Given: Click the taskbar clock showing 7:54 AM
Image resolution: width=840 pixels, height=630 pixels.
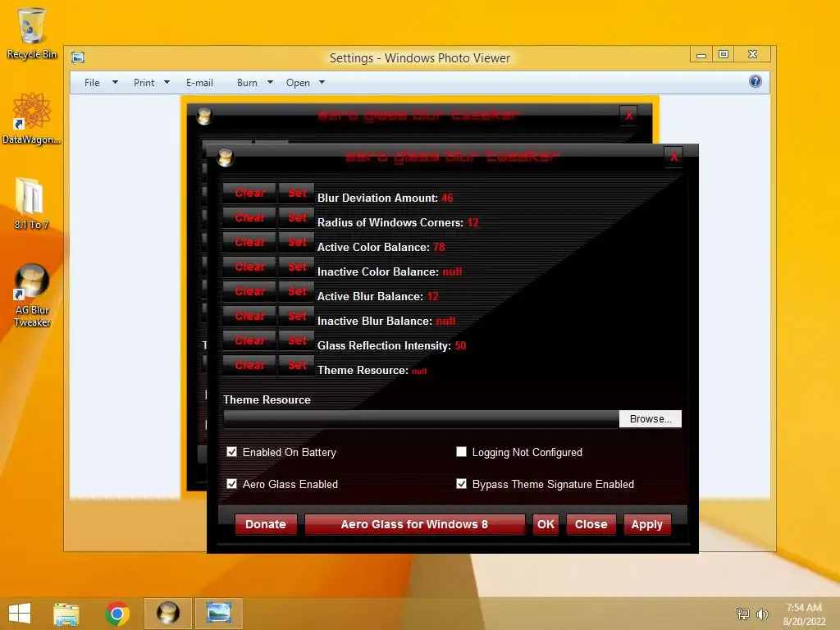Looking at the screenshot, I should pyautogui.click(x=804, y=614).
